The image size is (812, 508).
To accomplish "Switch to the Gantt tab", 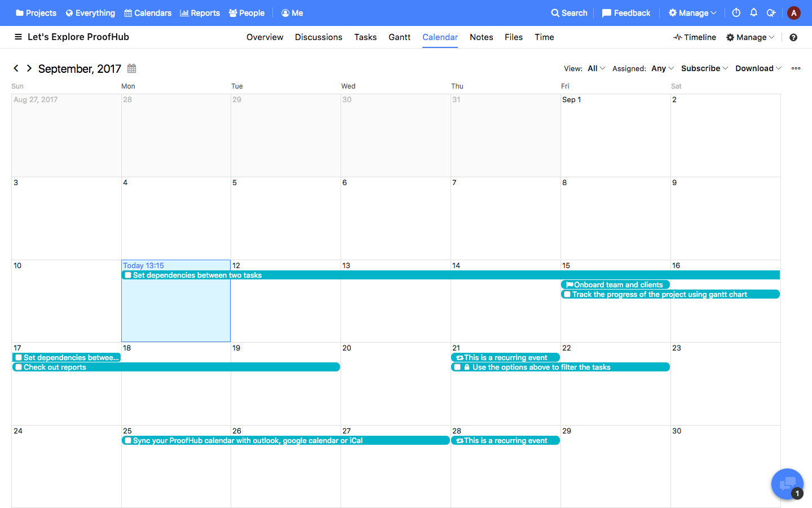I will (399, 37).
